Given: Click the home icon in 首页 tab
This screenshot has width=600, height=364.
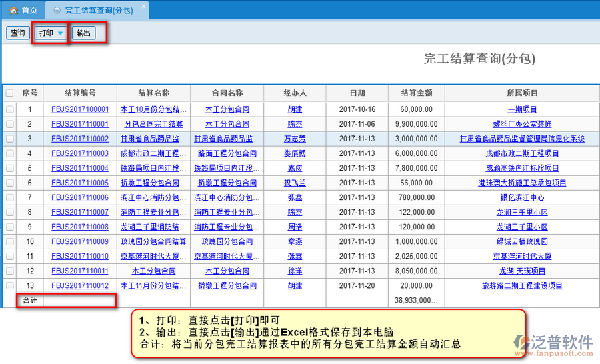Looking at the screenshot, I should tap(13, 10).
